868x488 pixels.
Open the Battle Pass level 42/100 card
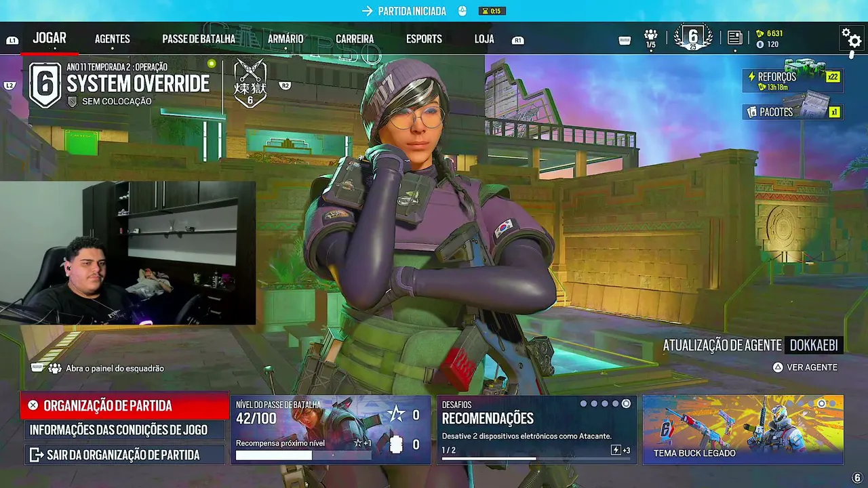(331, 430)
